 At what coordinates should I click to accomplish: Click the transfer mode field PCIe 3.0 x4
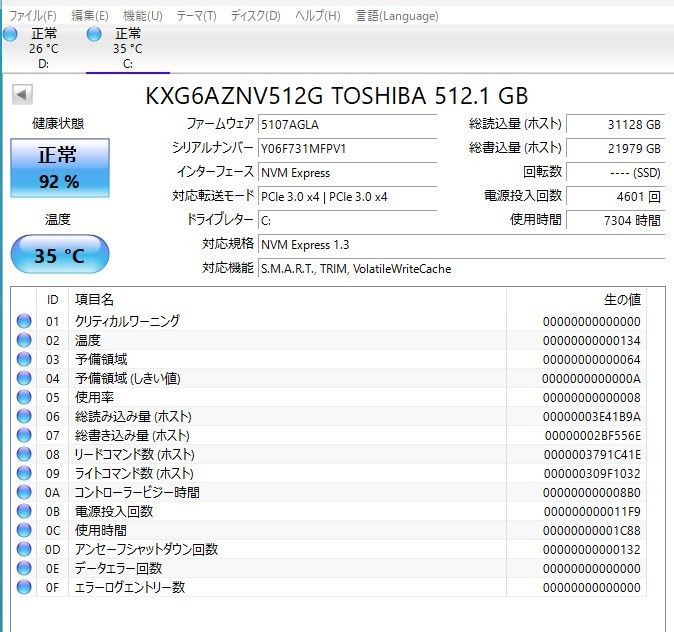[347, 197]
